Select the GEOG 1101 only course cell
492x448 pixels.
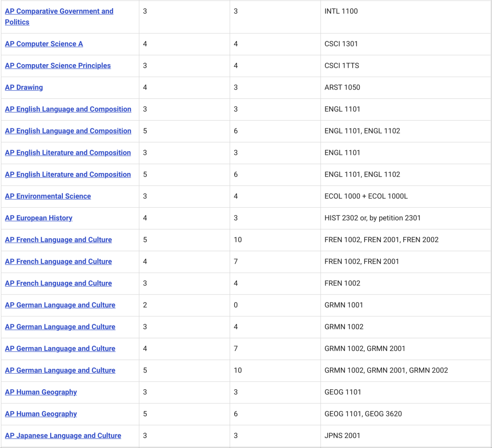tap(405, 392)
